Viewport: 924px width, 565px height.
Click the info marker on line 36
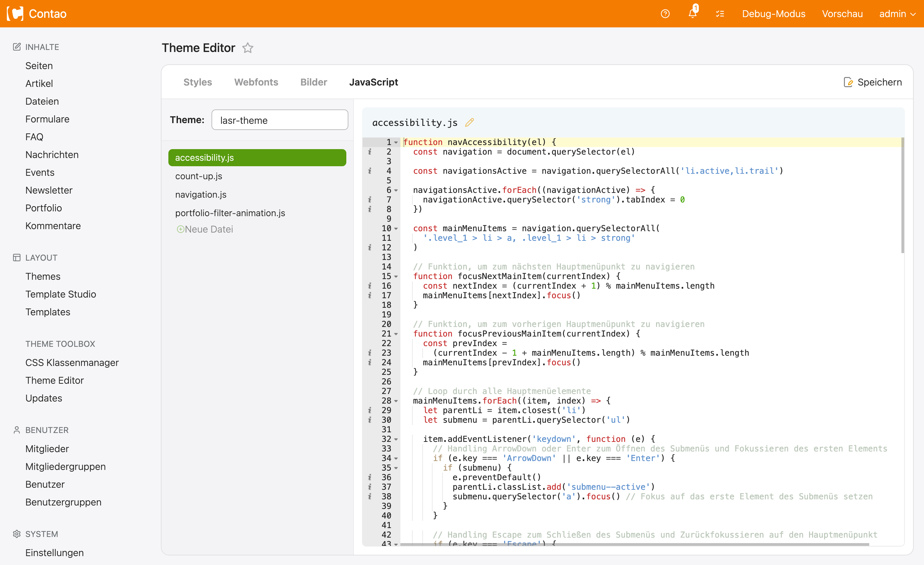tap(370, 477)
